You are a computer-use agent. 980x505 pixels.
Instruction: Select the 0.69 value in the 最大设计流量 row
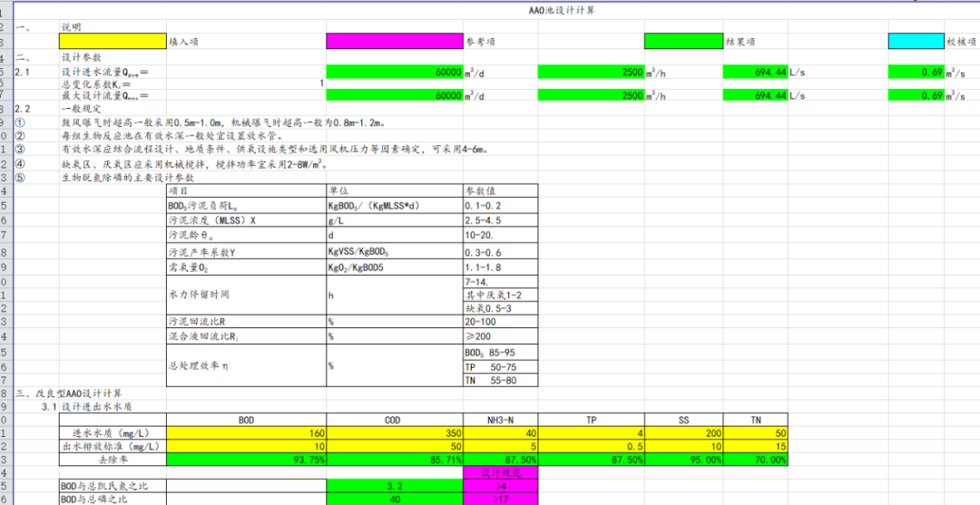[916, 96]
